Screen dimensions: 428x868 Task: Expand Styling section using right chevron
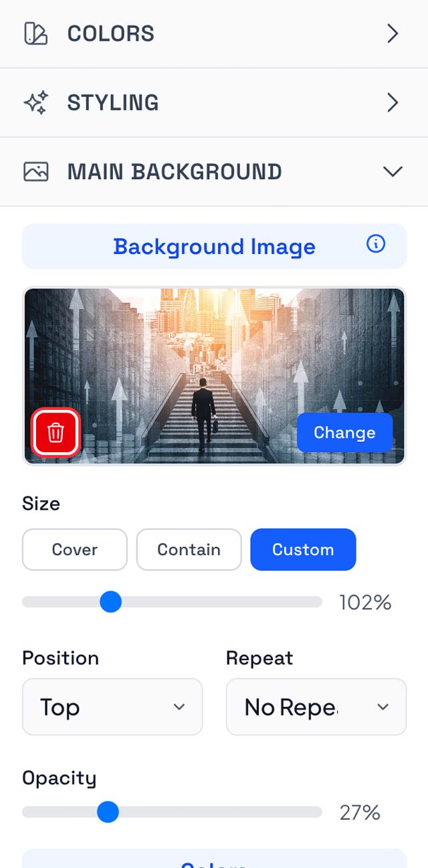coord(393,103)
